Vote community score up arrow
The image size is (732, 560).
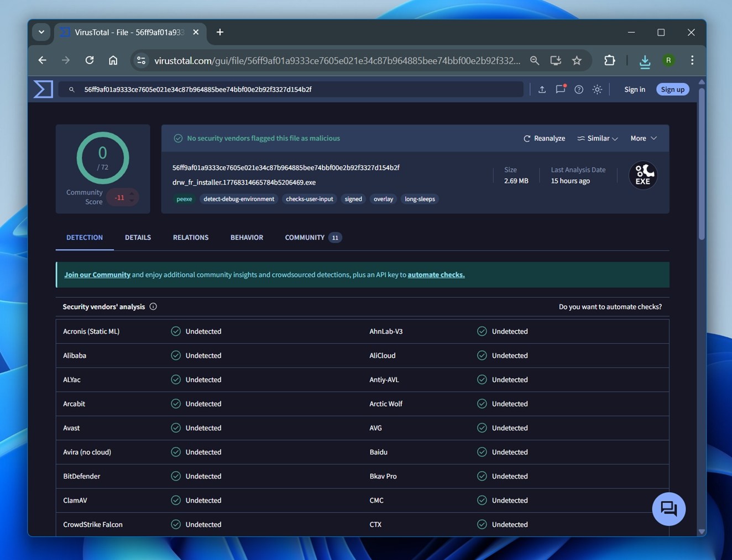tap(132, 193)
